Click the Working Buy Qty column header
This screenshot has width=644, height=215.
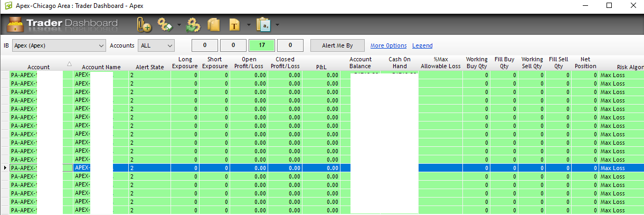tap(477, 63)
